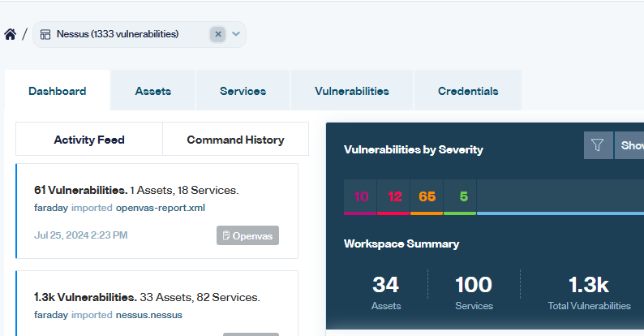
Task: Select the medium severity count 65
Action: pos(427,196)
